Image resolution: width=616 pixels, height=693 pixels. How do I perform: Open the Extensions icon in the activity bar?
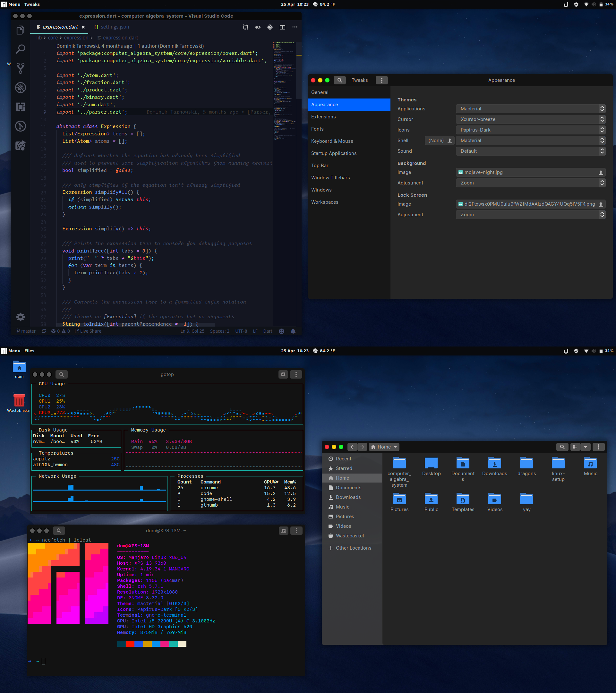click(x=20, y=107)
